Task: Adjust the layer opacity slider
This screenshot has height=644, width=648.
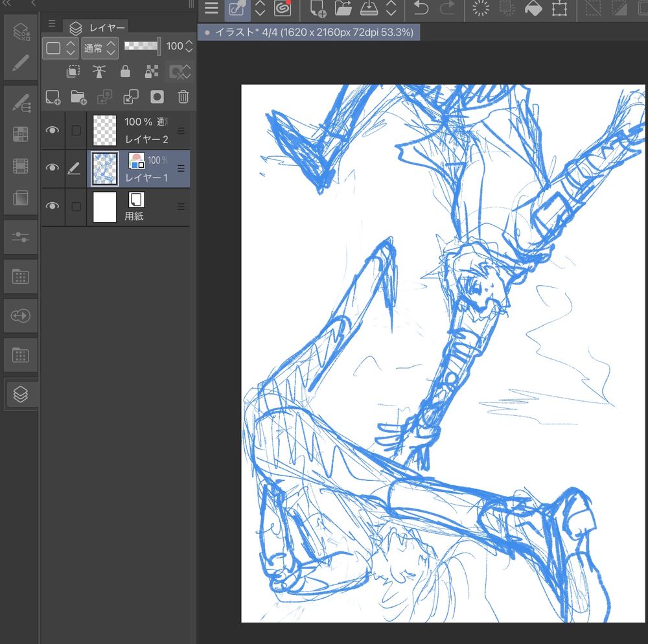Action: tap(142, 46)
